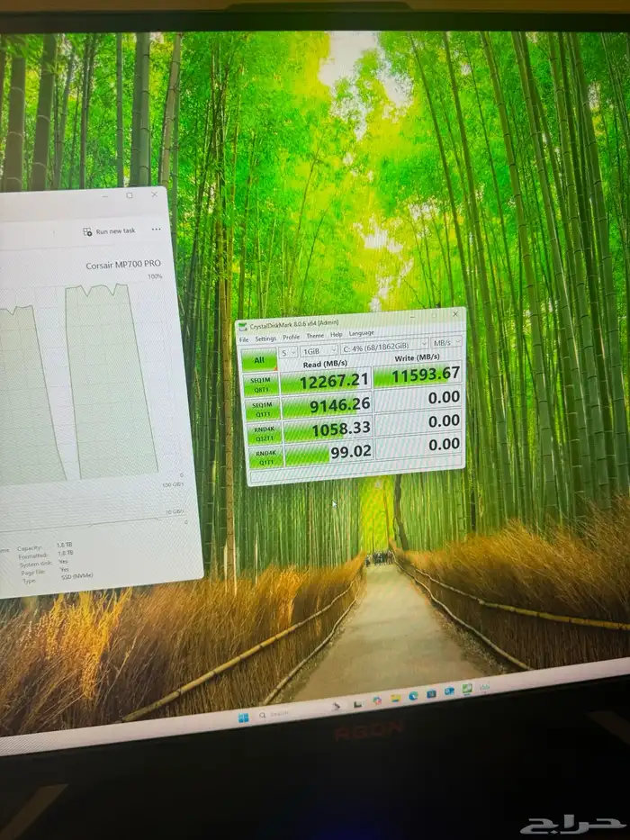Expand the 1GiB test size dropdown
This screenshot has width=630, height=840.
point(319,349)
